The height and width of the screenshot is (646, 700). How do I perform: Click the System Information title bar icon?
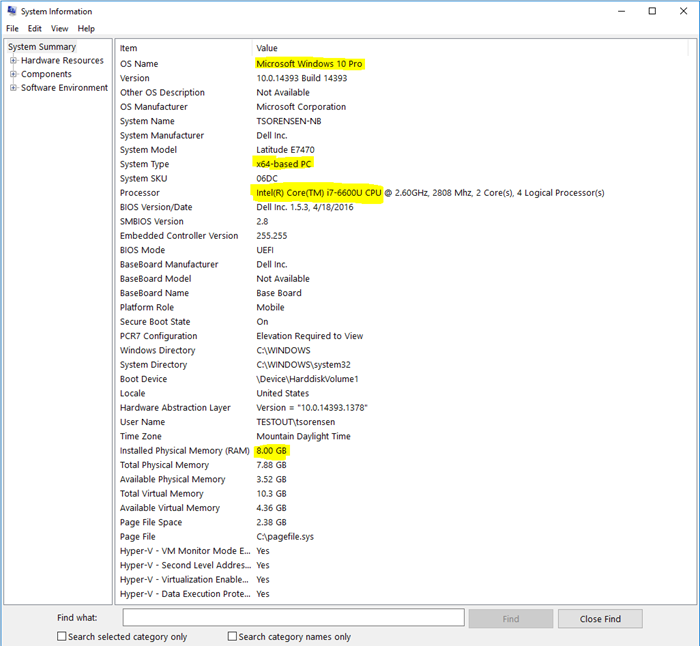pyautogui.click(x=12, y=11)
